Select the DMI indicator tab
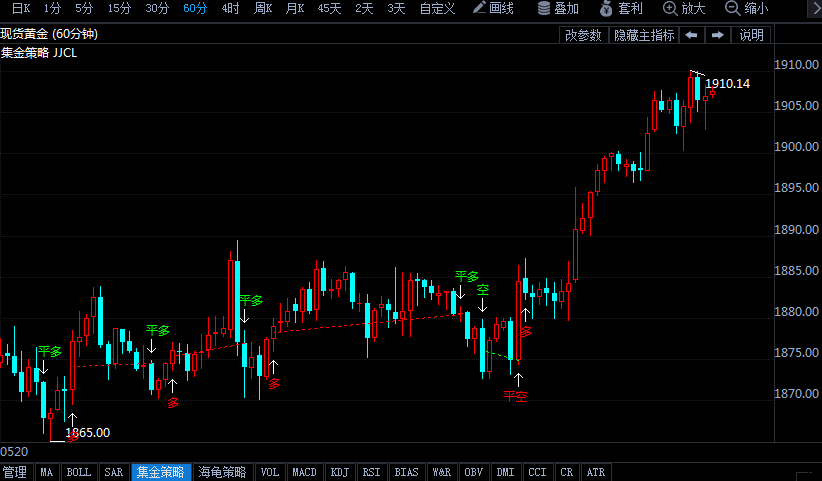Screen dimensions: 822x481 click(x=506, y=472)
